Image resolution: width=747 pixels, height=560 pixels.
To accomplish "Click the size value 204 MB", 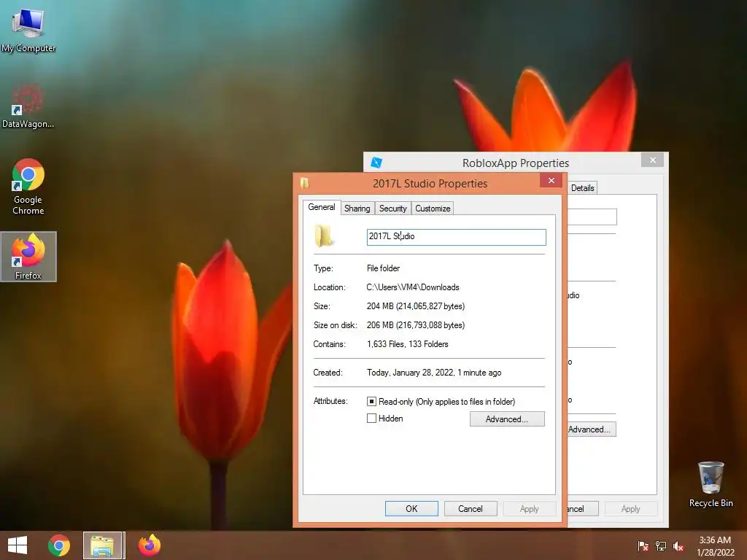I will (415, 306).
